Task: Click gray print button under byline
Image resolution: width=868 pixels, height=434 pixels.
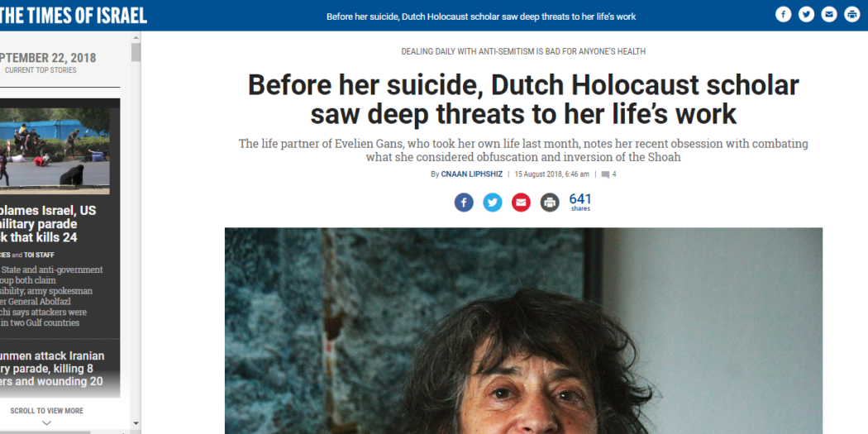Action: 550,203
